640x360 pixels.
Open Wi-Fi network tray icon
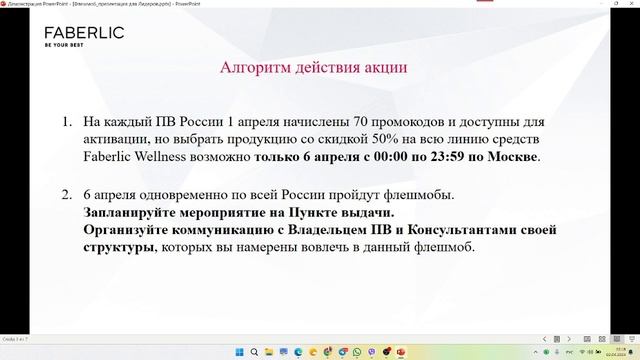[582, 352]
